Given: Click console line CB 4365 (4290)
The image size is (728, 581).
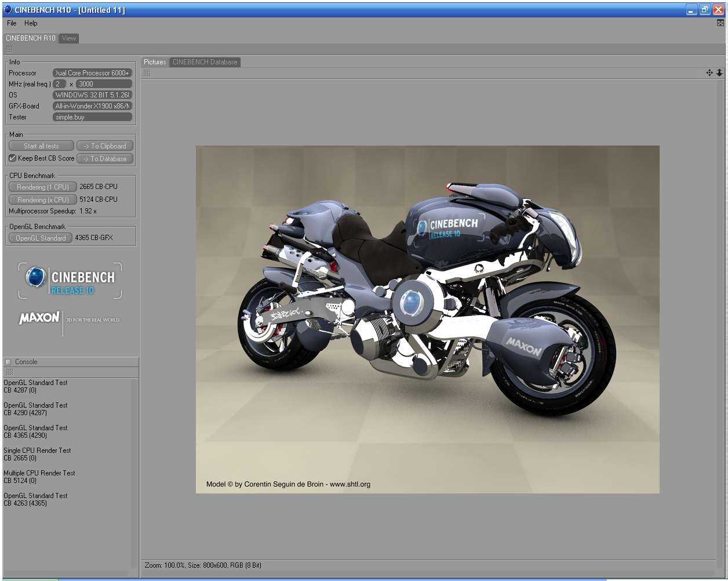Looking at the screenshot, I should point(26,435).
